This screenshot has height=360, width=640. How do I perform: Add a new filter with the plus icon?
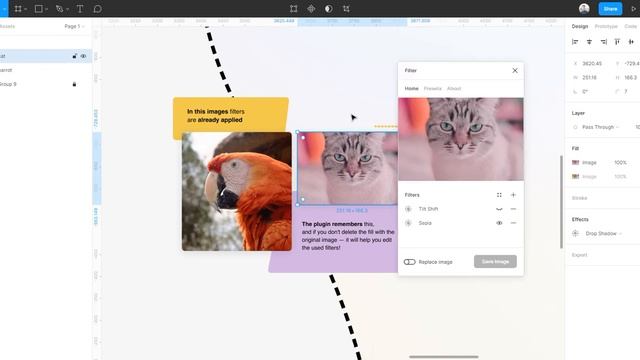click(x=513, y=195)
